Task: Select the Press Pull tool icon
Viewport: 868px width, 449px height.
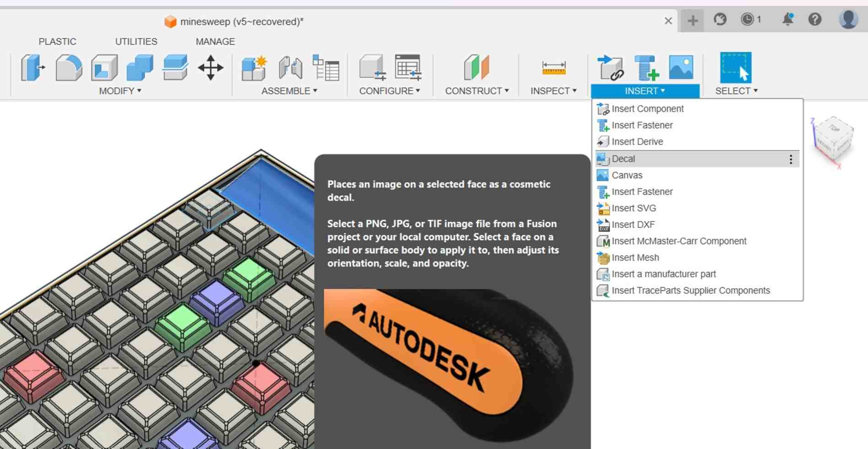Action: pyautogui.click(x=33, y=68)
